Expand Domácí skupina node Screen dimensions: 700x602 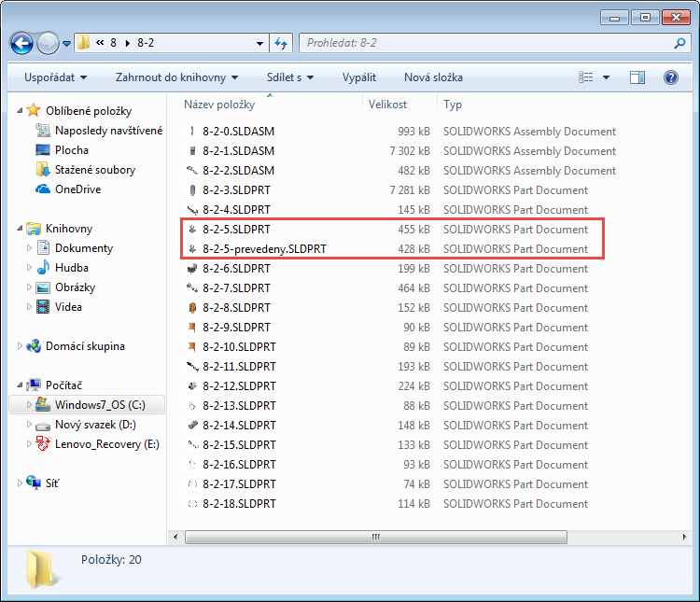[20, 346]
